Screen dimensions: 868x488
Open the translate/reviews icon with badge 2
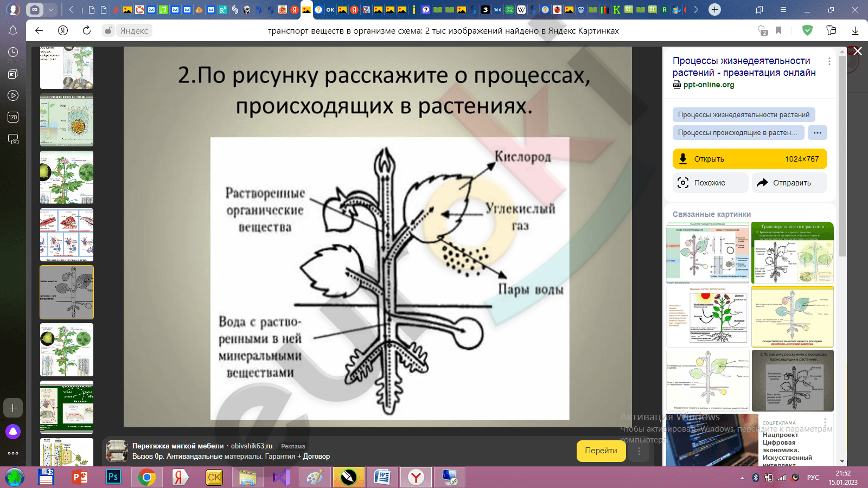[763, 30]
